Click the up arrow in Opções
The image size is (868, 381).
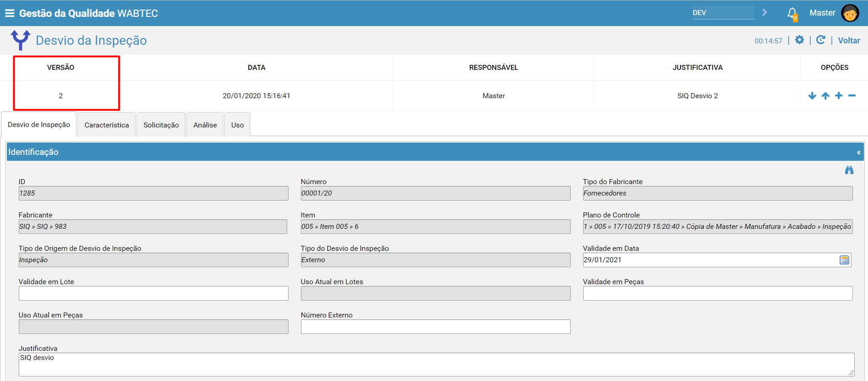825,95
